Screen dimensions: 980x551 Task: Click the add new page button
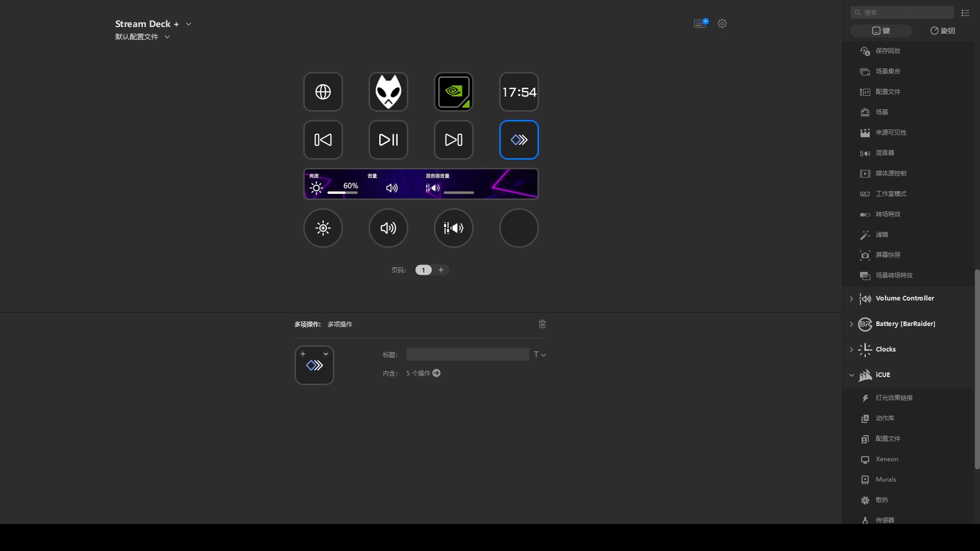pos(441,270)
